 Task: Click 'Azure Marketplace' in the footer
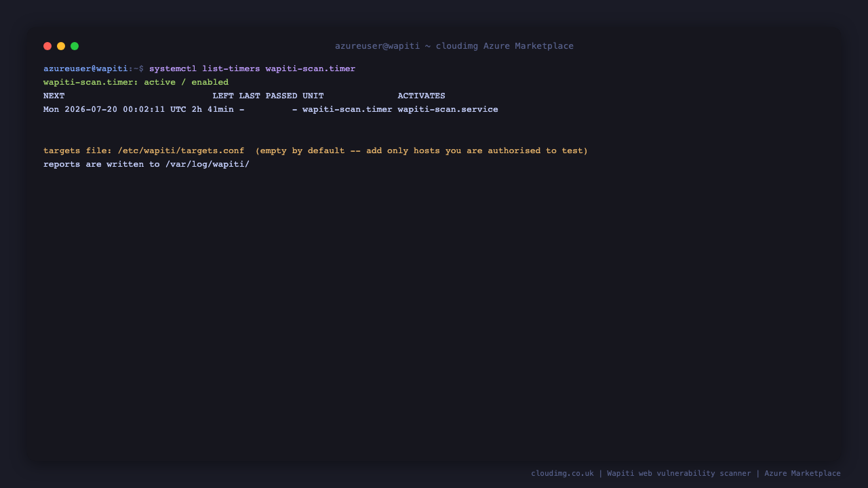coord(802,474)
